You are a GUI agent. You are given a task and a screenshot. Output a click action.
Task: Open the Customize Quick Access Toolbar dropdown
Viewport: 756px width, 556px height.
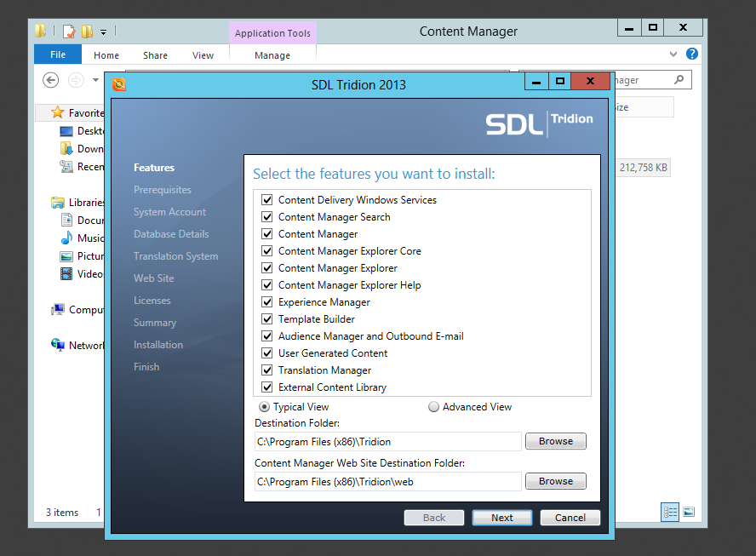click(103, 32)
